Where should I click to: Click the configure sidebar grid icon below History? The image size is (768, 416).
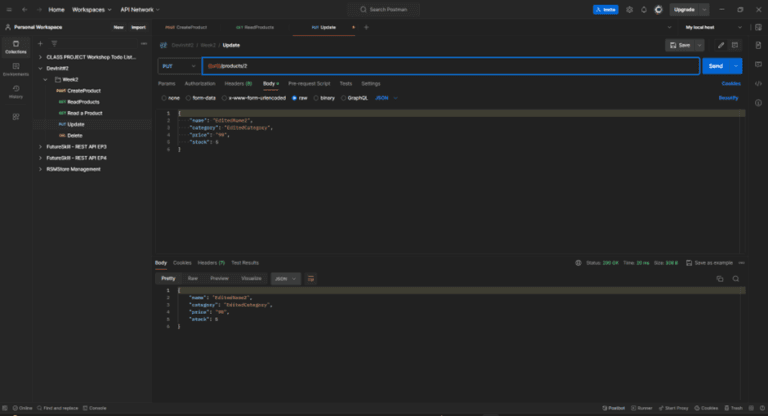(x=16, y=117)
